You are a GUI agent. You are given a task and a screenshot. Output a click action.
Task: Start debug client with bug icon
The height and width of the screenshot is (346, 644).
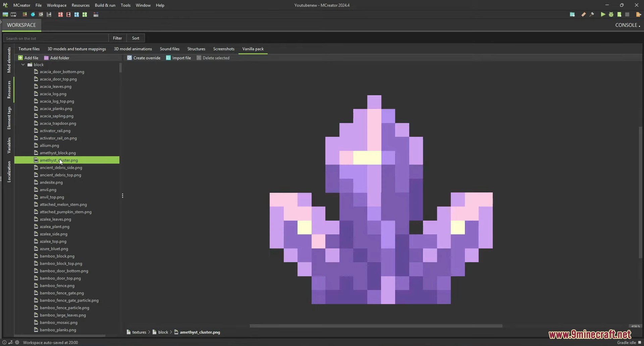coord(611,14)
